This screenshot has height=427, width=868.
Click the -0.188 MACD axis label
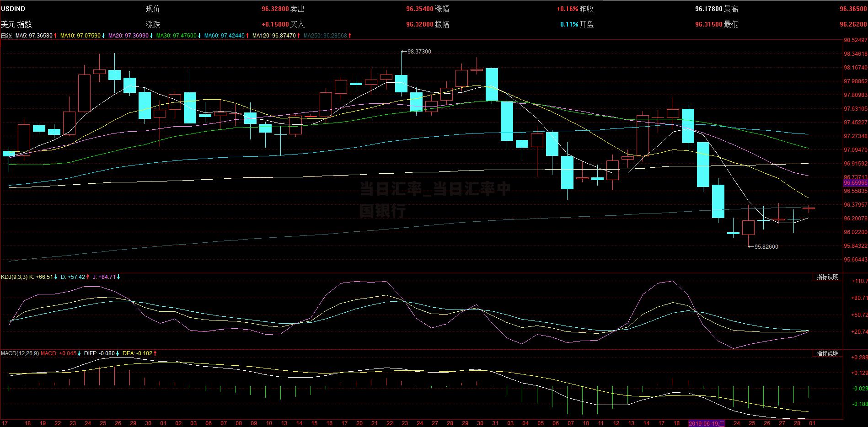859,404
